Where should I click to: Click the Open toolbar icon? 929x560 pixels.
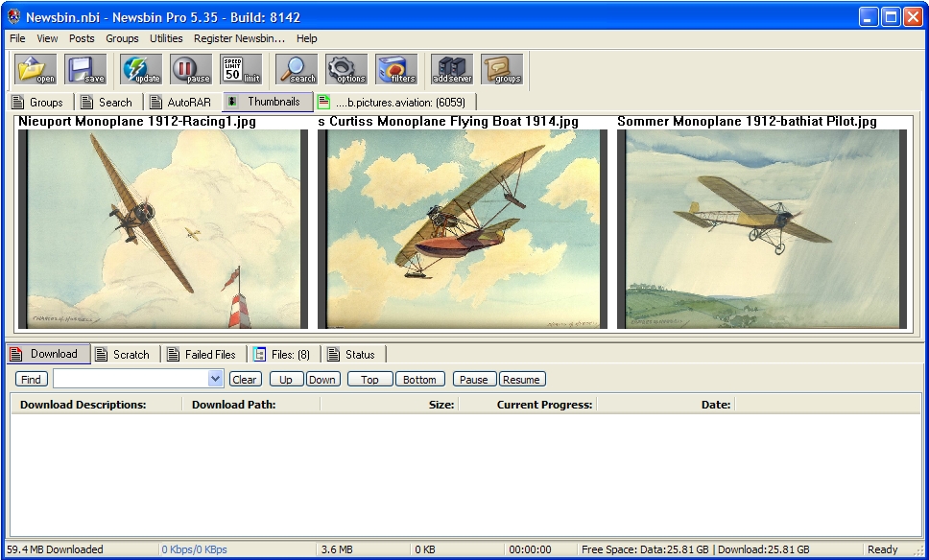(x=36, y=69)
